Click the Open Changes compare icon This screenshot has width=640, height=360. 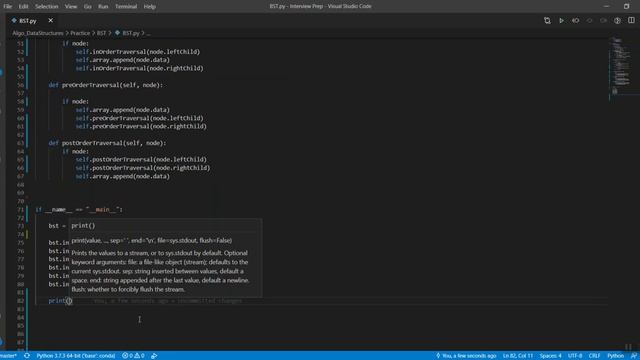pyautogui.click(x=547, y=20)
